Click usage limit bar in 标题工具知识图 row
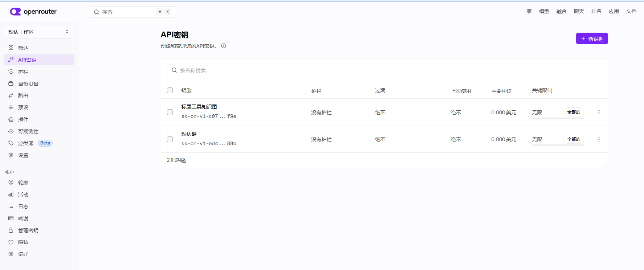Image resolution: width=644 pixels, height=270 pixels. point(558,118)
